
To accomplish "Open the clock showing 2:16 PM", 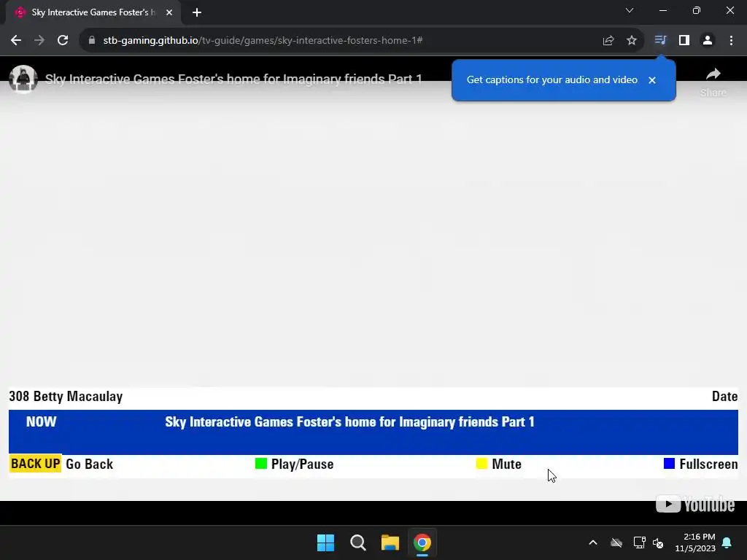I will 695,542.
